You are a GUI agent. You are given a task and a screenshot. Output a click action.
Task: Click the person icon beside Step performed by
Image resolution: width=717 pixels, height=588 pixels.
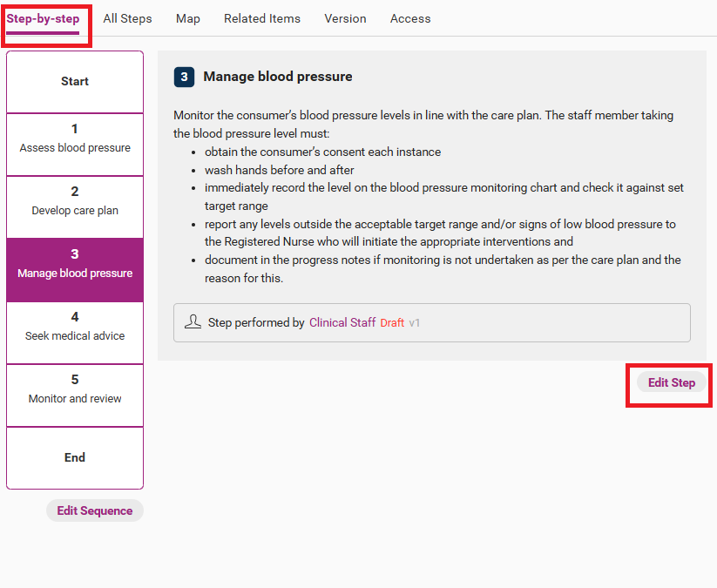pos(193,322)
